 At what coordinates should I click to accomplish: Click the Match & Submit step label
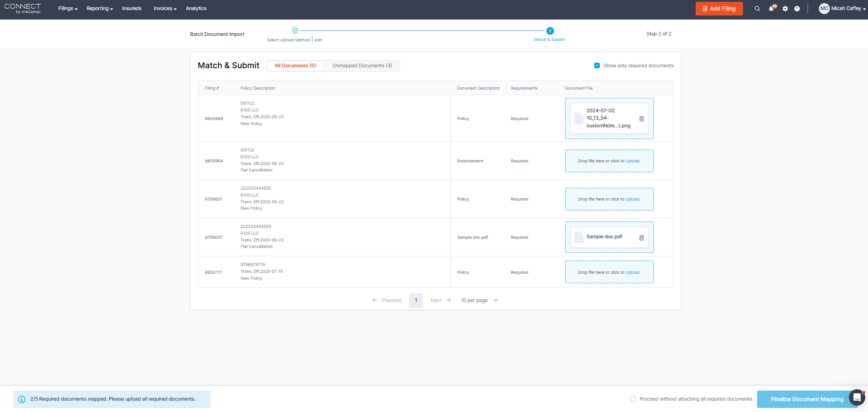coord(549,40)
